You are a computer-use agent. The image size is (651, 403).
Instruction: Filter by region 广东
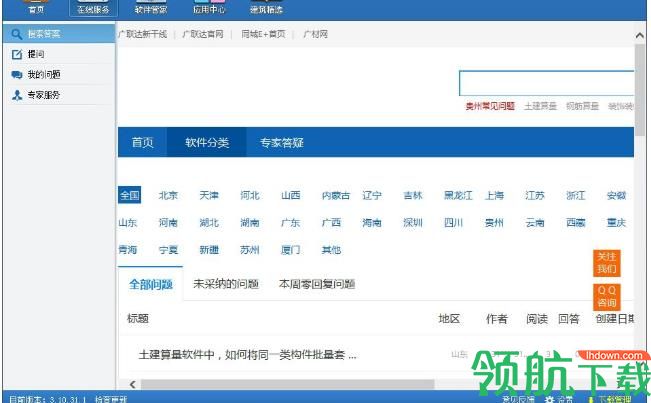pos(291,222)
